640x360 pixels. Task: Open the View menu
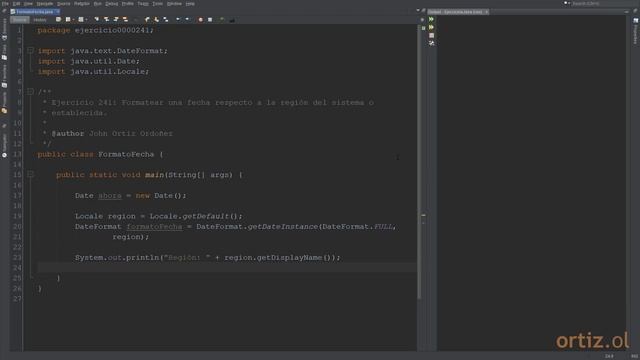point(28,4)
